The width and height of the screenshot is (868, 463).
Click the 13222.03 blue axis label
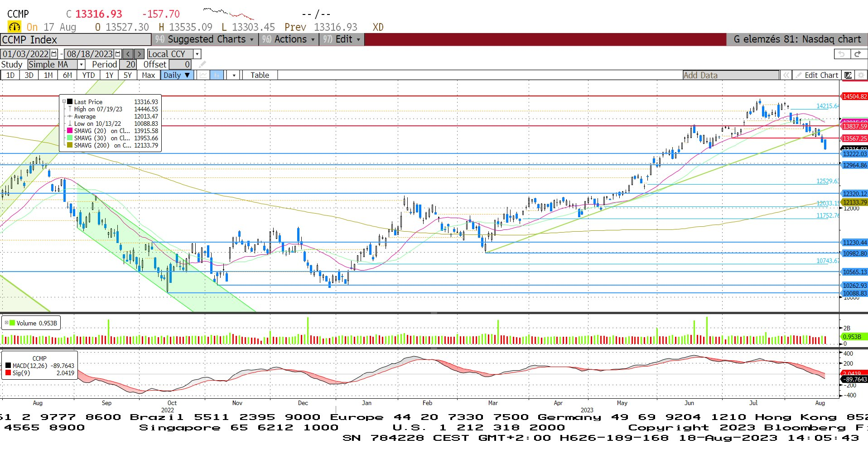(x=854, y=154)
